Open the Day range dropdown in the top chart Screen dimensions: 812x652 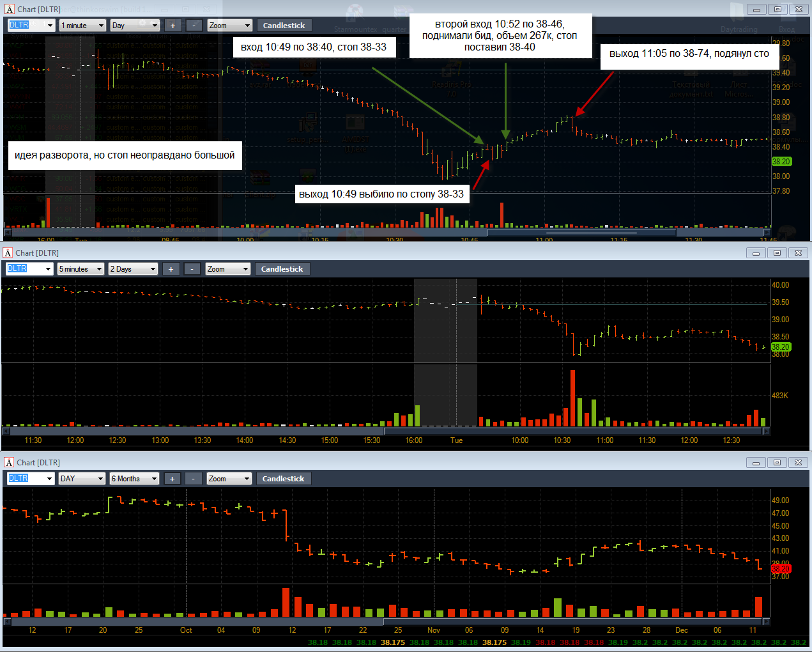coord(134,26)
